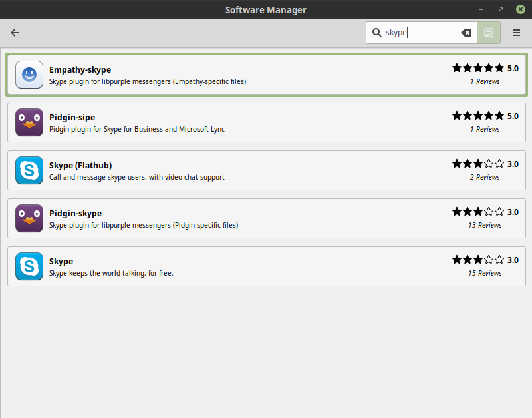Enable searching in package descriptions
Viewport: 532px width, 418px height.
(x=489, y=32)
